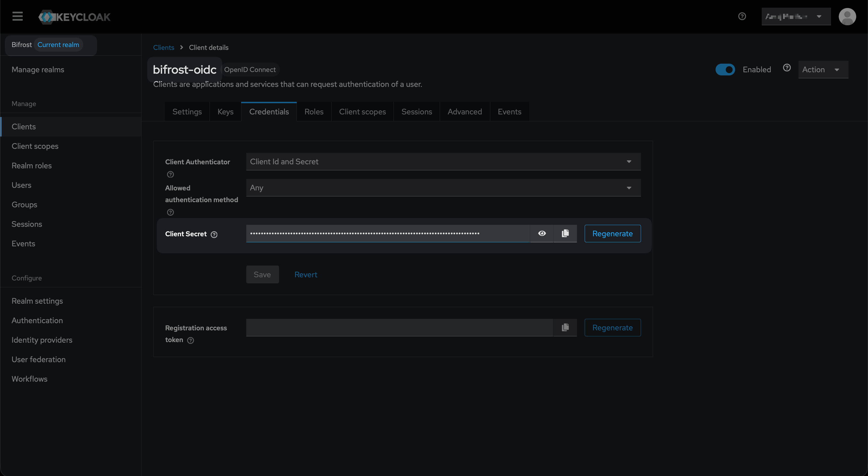Click the Registration access token field
The height and width of the screenshot is (476, 868).
[x=399, y=327]
